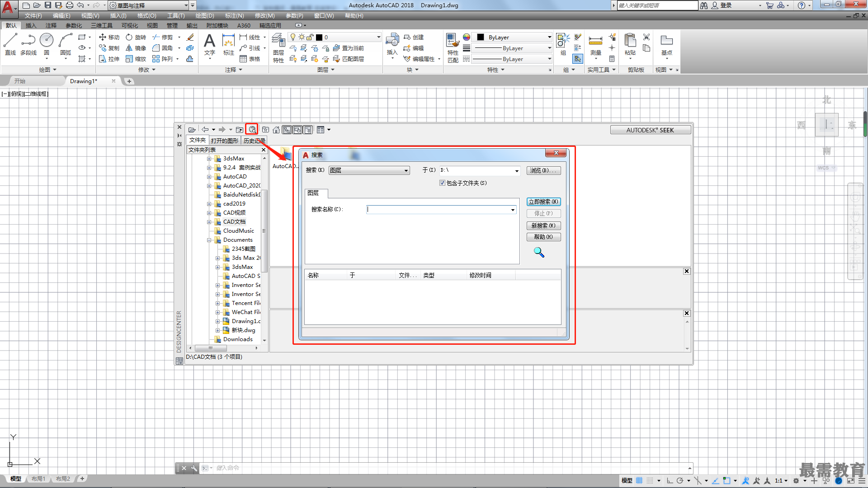Toggle polar tracking in status bar

tap(680, 480)
